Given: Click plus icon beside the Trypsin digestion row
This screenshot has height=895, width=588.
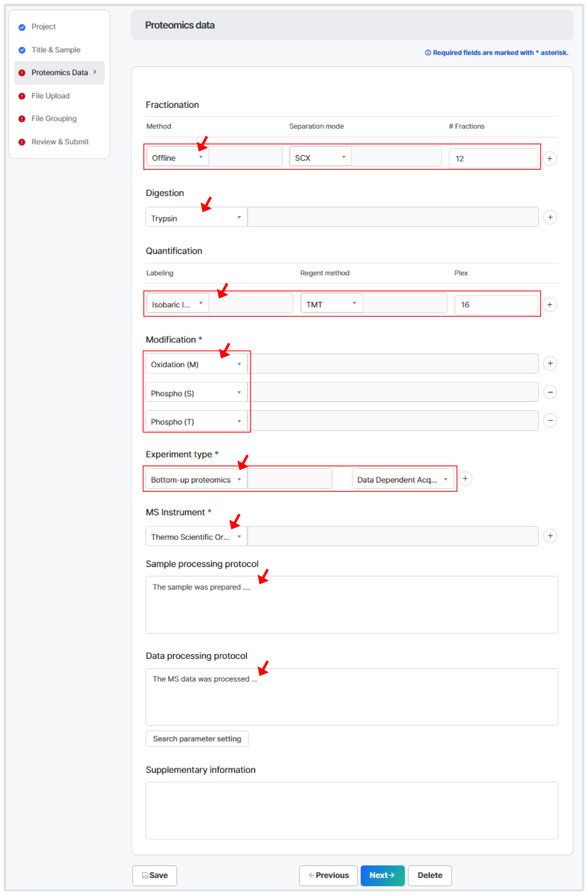Looking at the screenshot, I should pos(550,217).
